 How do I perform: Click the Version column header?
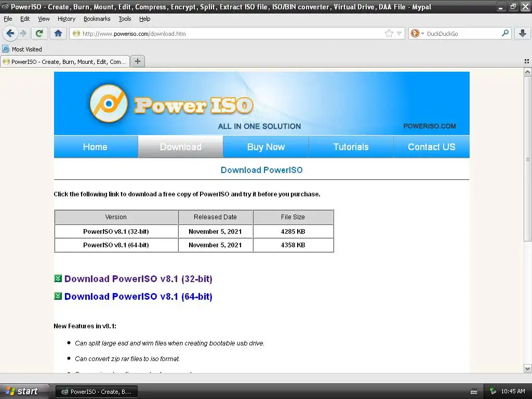[x=116, y=217]
